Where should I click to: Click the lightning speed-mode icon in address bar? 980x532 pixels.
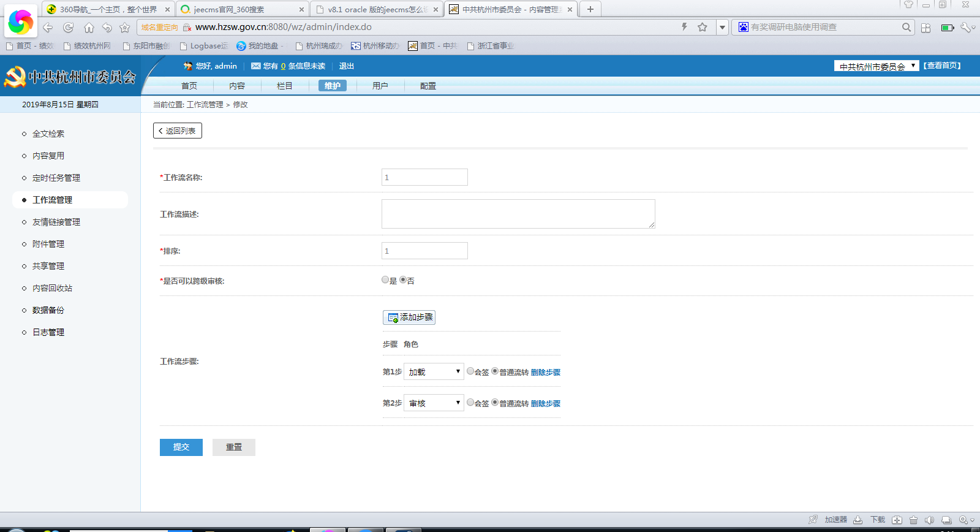[685, 27]
